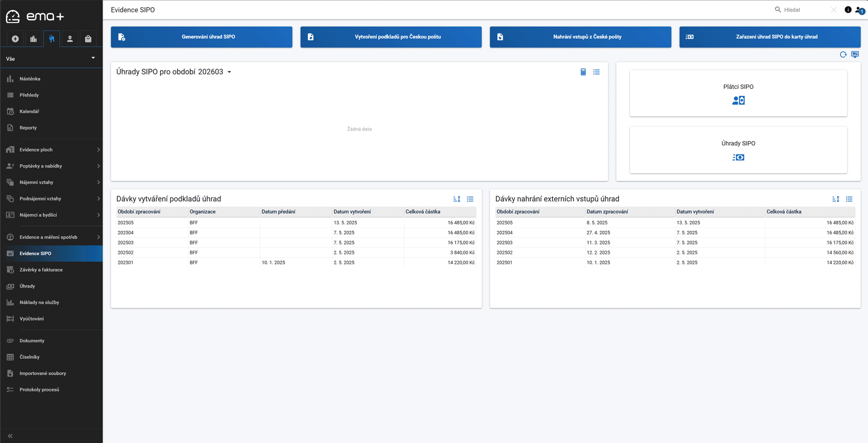The width and height of the screenshot is (868, 443).
Task: Click Nahrání vstupů z České pošty button
Action: pyautogui.click(x=580, y=37)
